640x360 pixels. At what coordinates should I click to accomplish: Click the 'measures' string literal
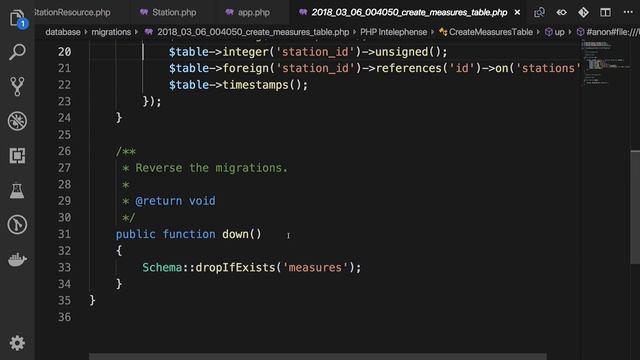(315, 267)
